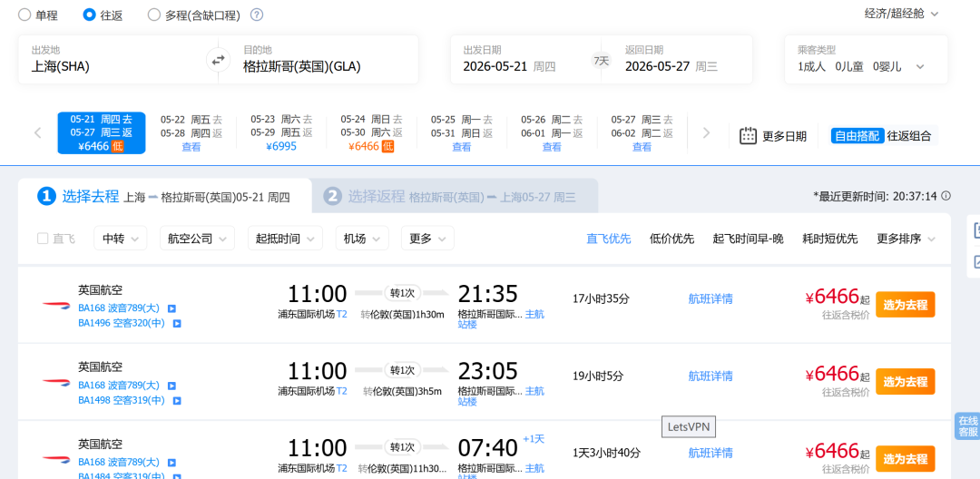Swap departure and destination cities icon
Image resolution: width=980 pixels, height=479 pixels.
pyautogui.click(x=218, y=60)
